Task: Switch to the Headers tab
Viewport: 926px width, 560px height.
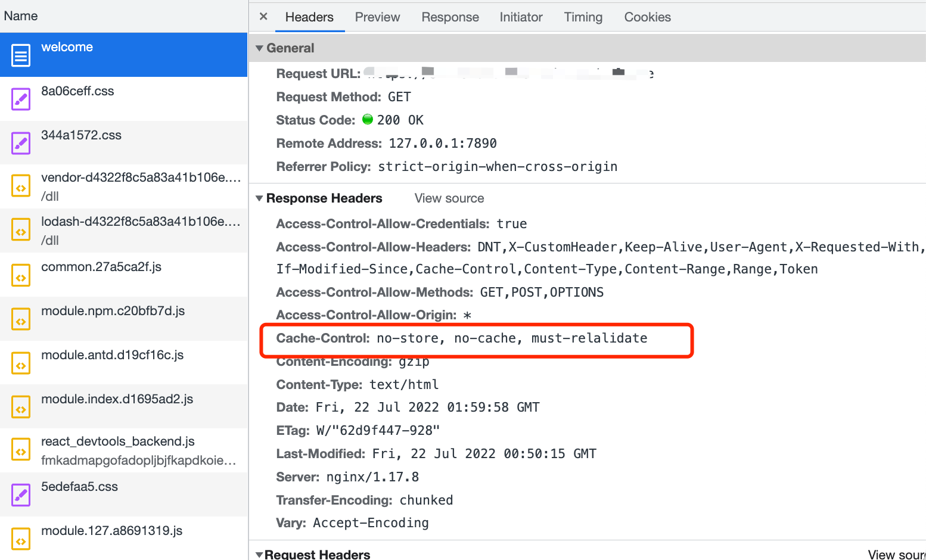Action: 309,17
